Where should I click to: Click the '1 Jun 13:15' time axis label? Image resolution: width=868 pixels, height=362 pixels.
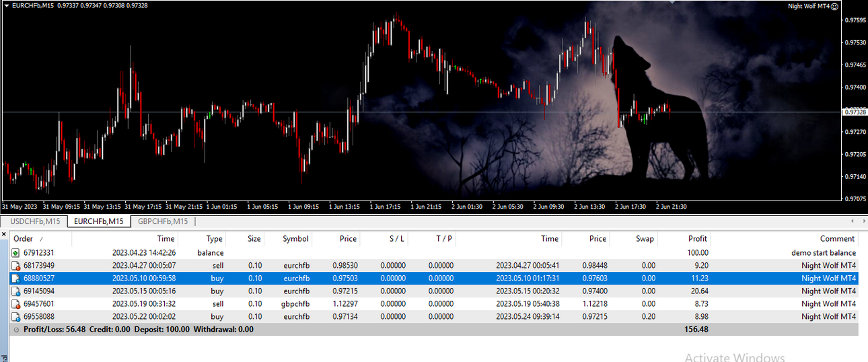[345, 207]
